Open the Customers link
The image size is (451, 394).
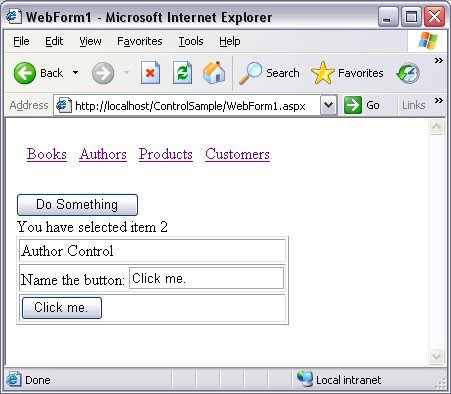click(237, 154)
